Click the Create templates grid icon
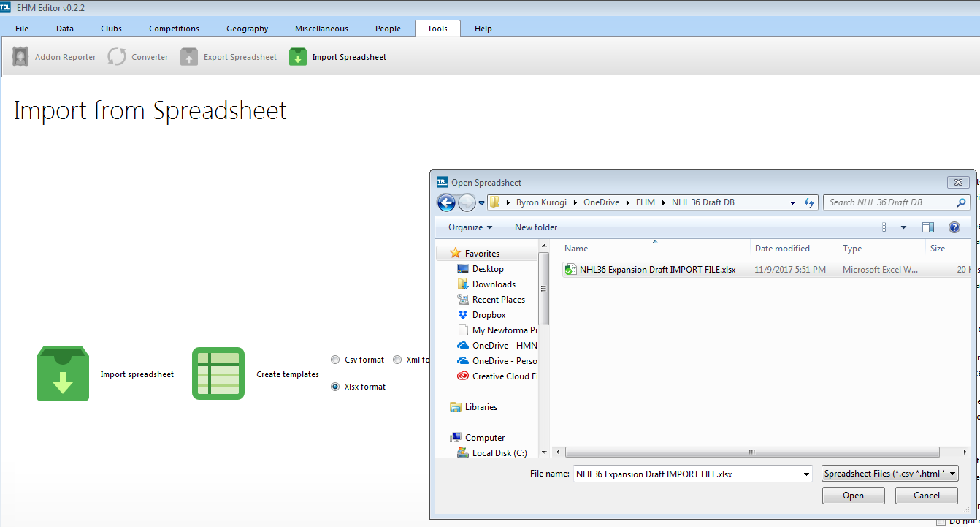The image size is (980, 527). [218, 374]
